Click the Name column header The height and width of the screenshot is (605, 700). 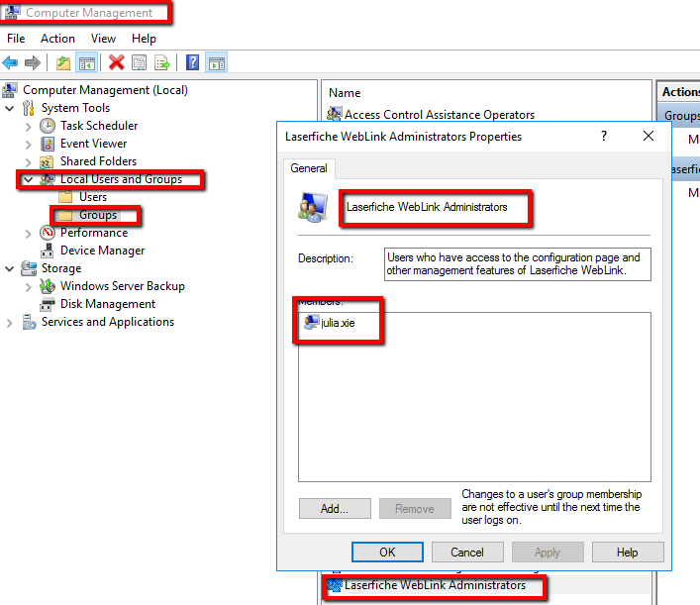point(345,93)
